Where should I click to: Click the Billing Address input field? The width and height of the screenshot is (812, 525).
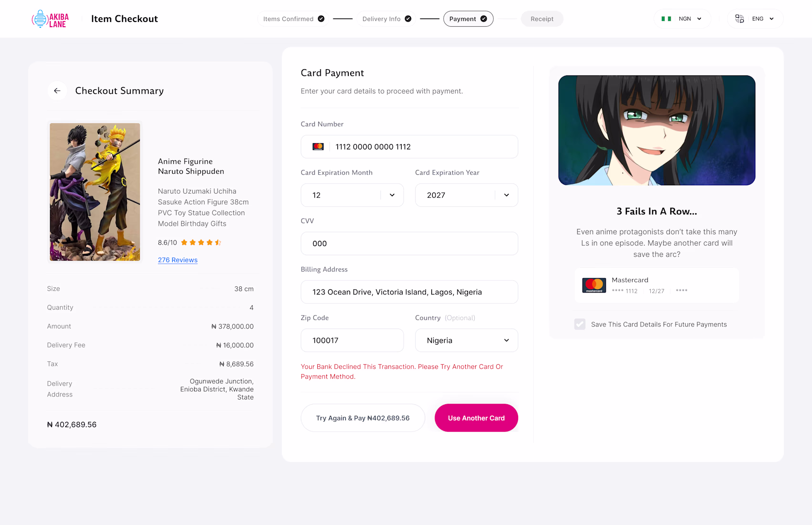click(409, 292)
